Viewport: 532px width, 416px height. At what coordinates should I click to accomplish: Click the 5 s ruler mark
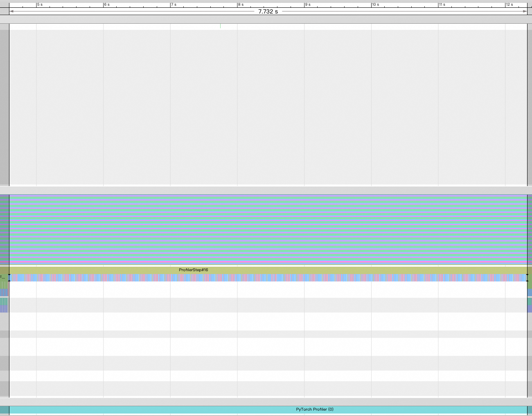[40, 4]
